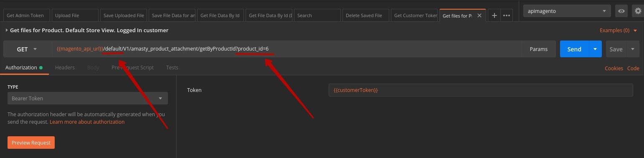This screenshot has width=644, height=158.
Task: Open the tab options ellipsis menu
Action: (507, 15)
